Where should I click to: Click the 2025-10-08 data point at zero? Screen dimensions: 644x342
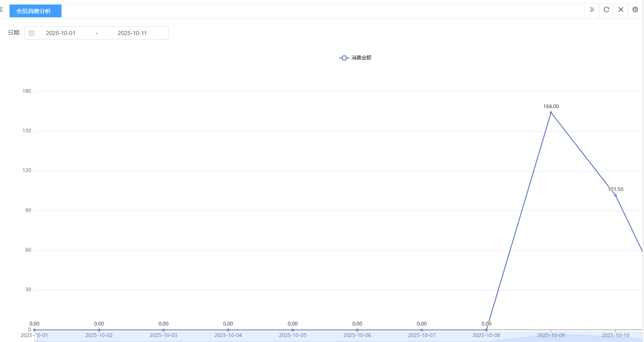click(x=486, y=330)
